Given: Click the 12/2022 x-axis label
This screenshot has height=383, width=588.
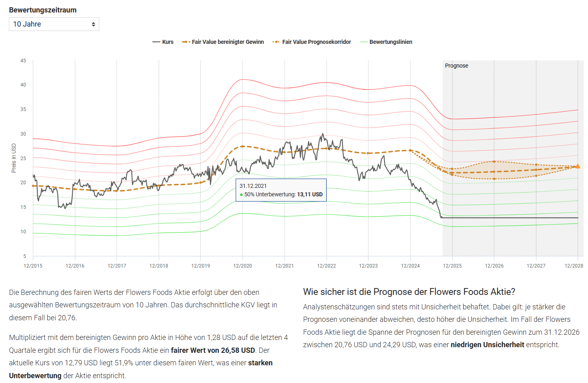Looking at the screenshot, I should coord(326,266).
